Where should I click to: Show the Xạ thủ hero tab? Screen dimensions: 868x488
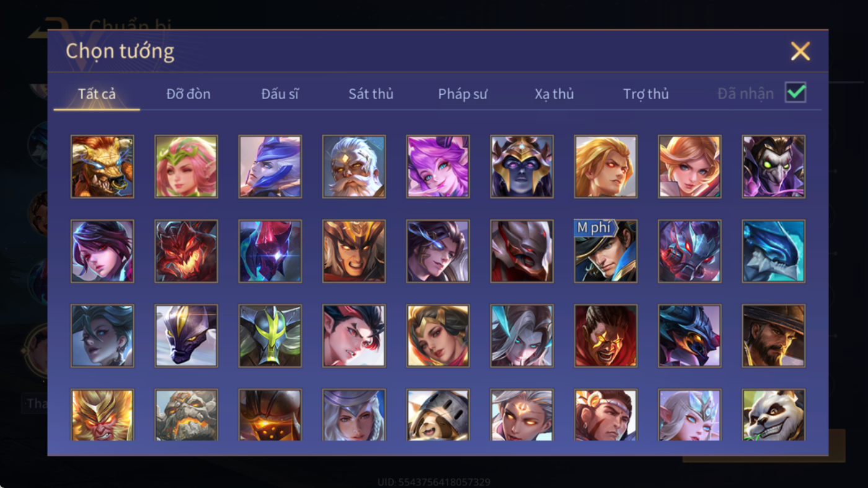click(554, 94)
